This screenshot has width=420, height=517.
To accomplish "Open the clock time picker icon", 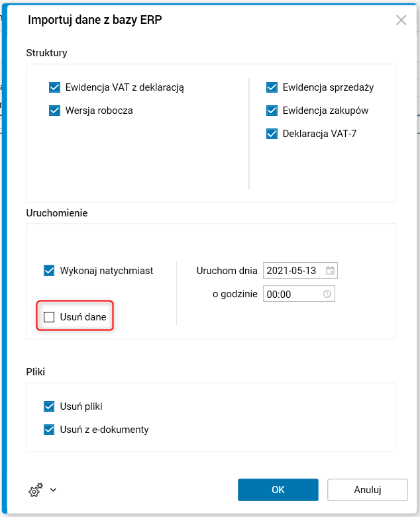I will pyautogui.click(x=327, y=294).
